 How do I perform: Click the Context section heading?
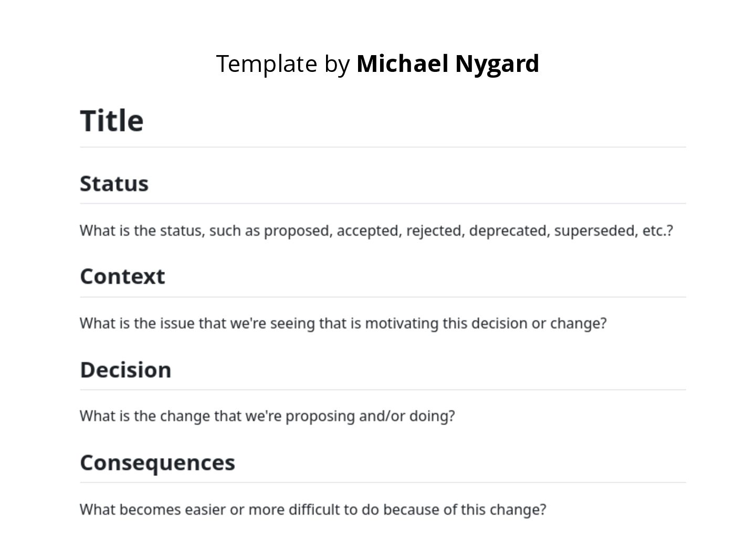pos(122,277)
